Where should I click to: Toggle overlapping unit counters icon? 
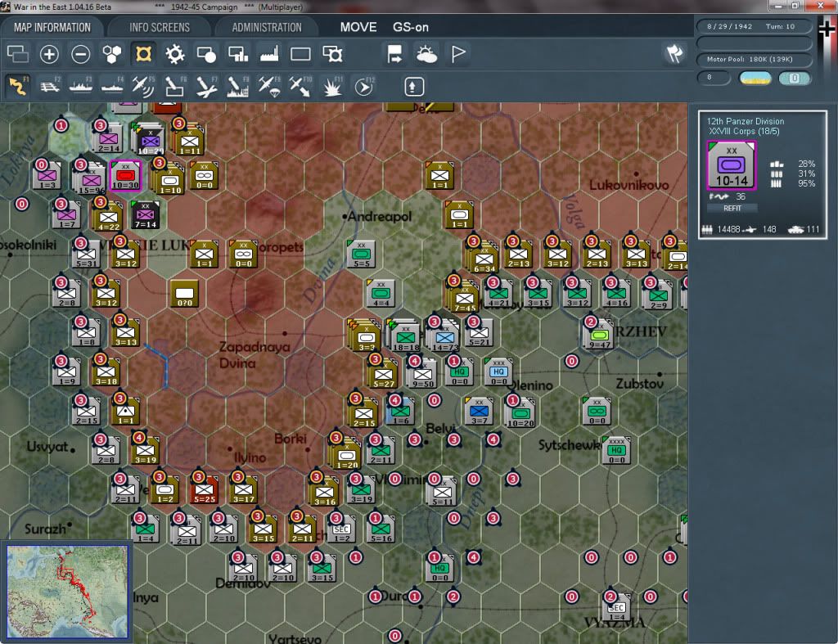[x=18, y=54]
